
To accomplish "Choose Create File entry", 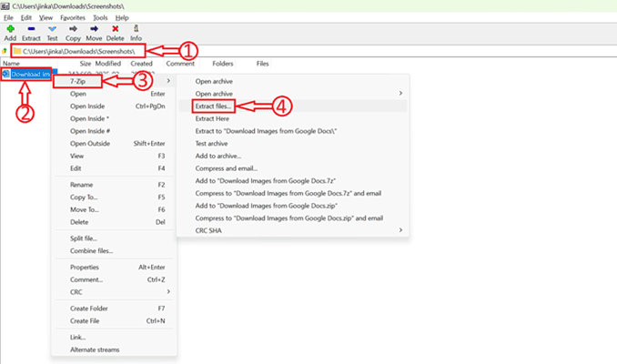I will (x=114, y=321).
